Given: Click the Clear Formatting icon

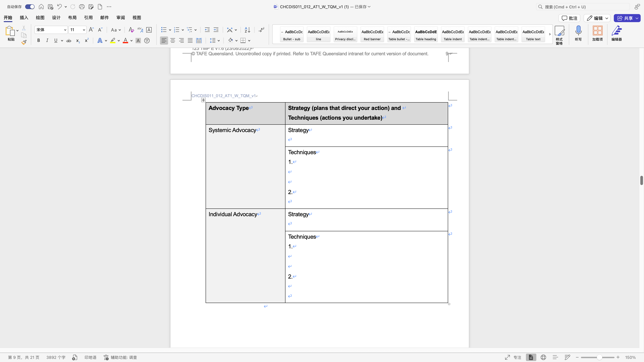Looking at the screenshot, I should pos(131,30).
